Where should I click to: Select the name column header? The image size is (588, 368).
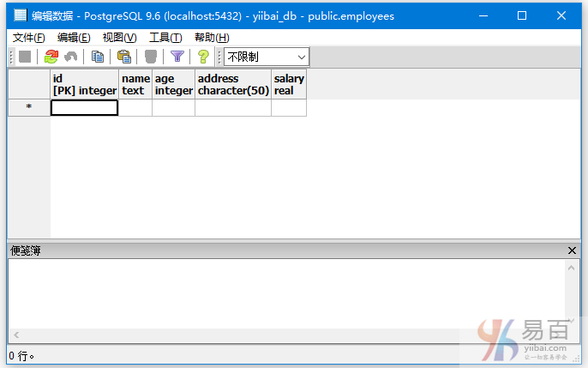pos(135,84)
